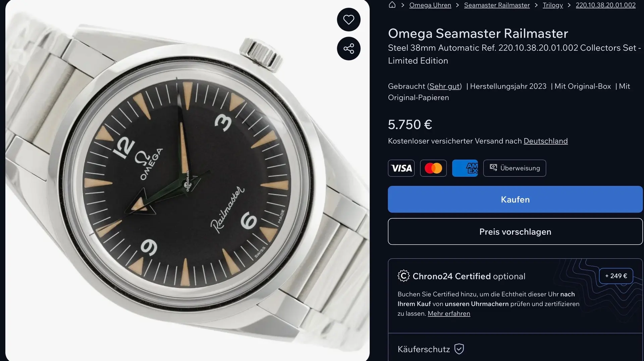The image size is (644, 361).
Task: Click the share icon on watch image
Action: pyautogui.click(x=348, y=48)
